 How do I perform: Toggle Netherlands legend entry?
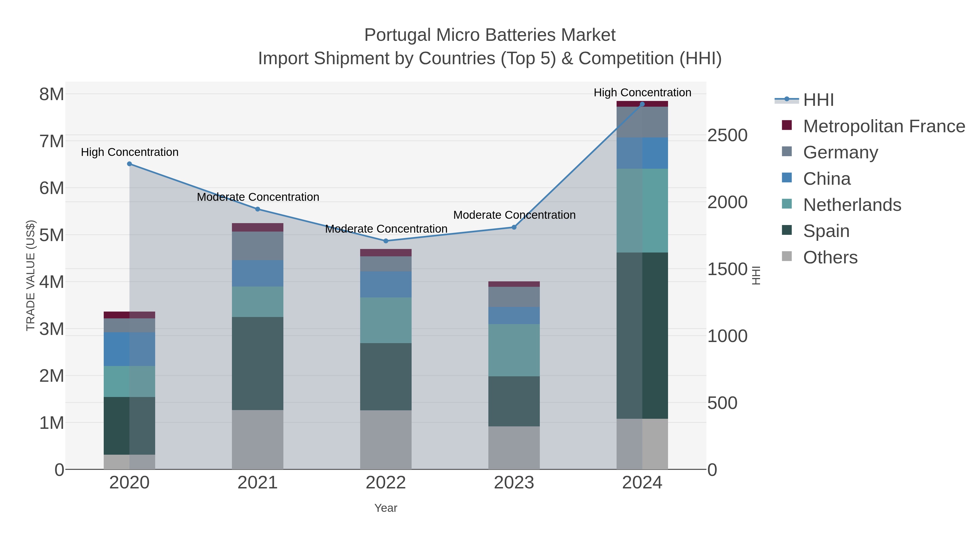pyautogui.click(x=841, y=205)
